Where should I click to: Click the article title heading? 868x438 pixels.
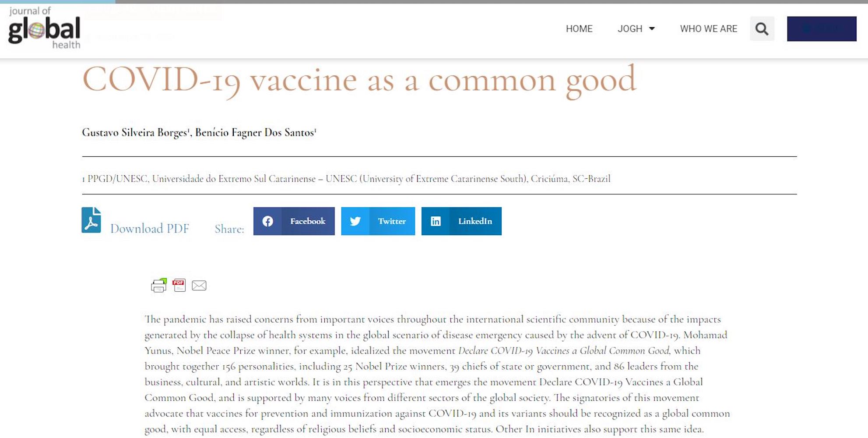click(359, 81)
